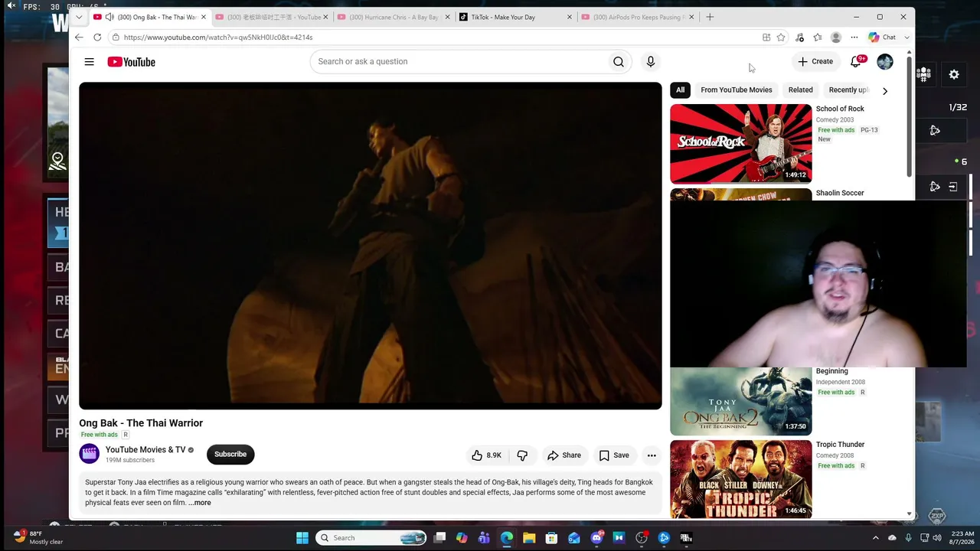Toggle the system volume icon in tray

[938, 537]
